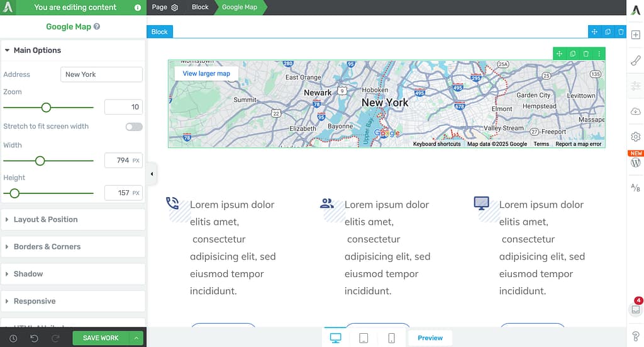Open the map Terms link
644x347 pixels.
541,144
